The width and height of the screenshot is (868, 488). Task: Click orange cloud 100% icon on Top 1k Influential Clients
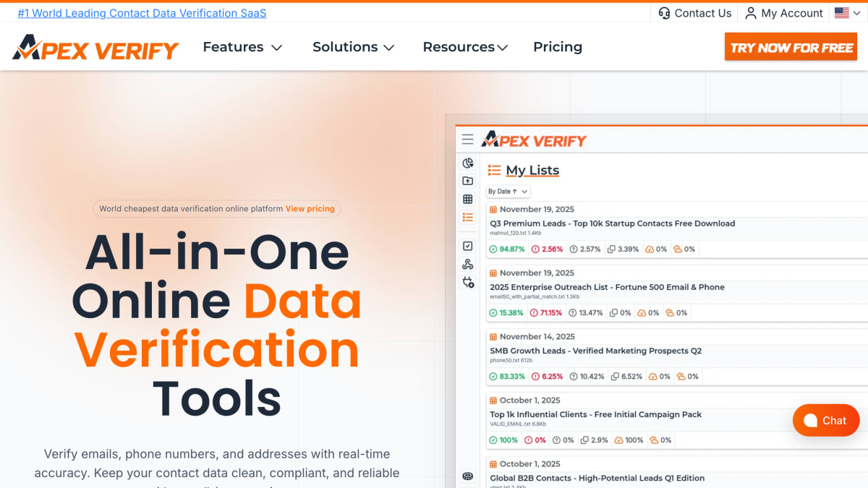tap(618, 440)
